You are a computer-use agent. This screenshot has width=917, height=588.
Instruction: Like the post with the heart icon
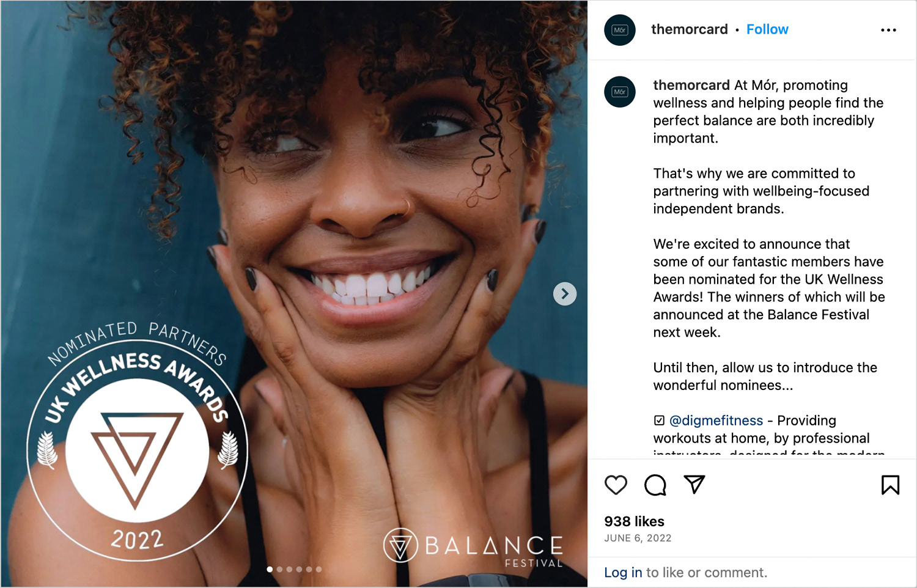pyautogui.click(x=616, y=485)
